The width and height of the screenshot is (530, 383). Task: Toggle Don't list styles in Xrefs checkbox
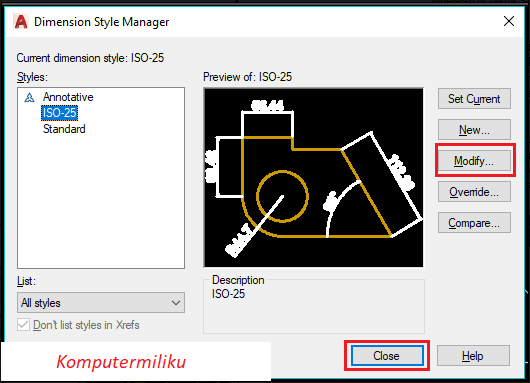click(x=23, y=325)
